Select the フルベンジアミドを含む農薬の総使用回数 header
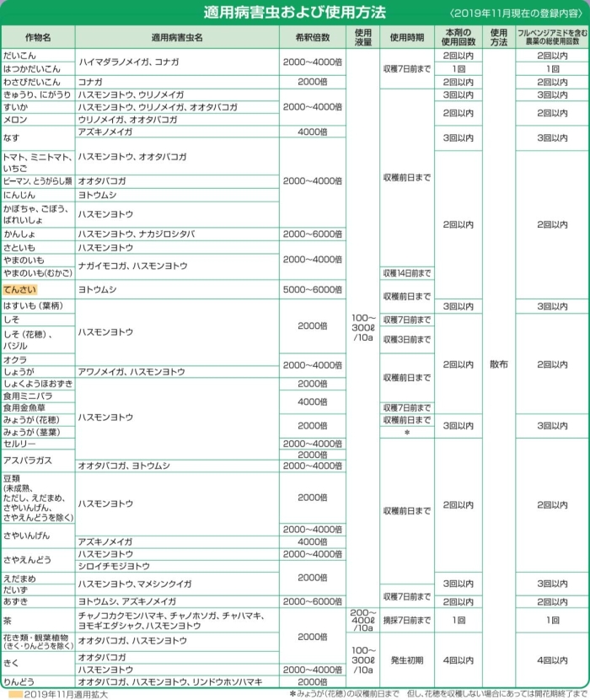The height and width of the screenshot is (700, 590). tap(552, 37)
